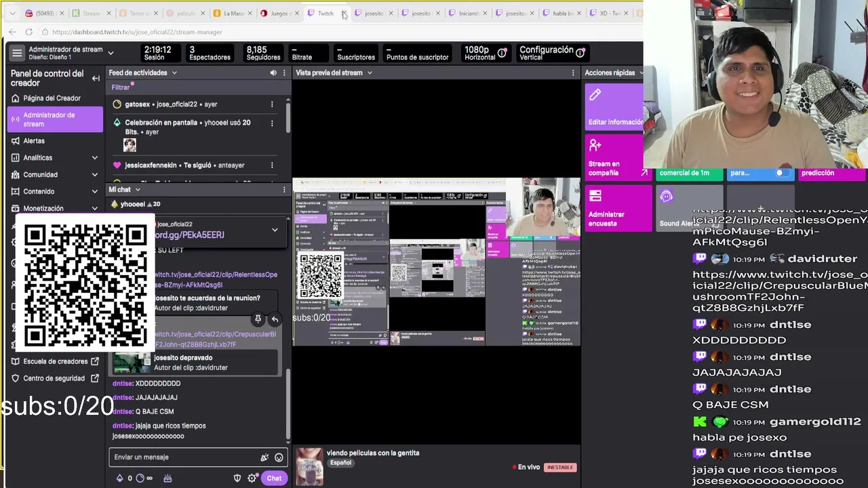Open the Administrador de stream layout dropdown

click(111, 53)
